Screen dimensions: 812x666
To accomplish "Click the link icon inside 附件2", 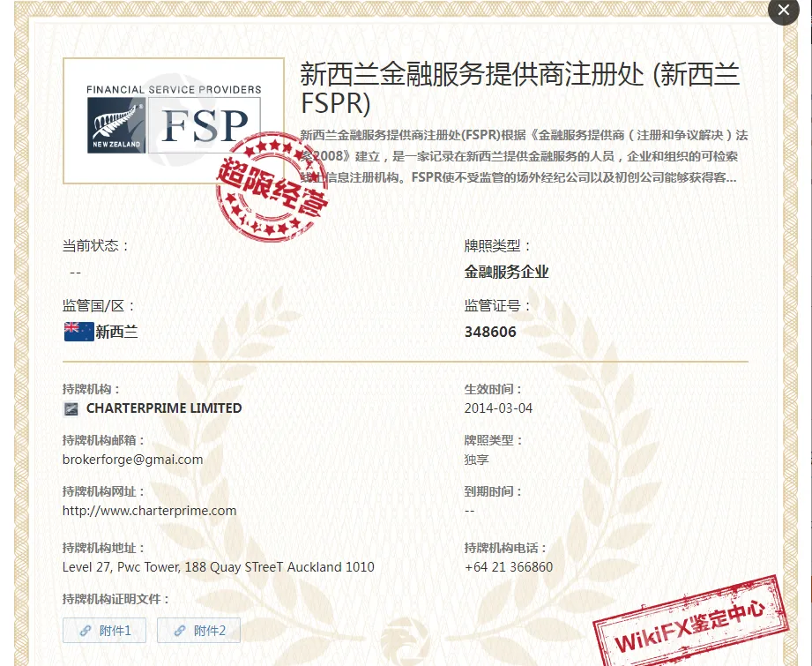I will point(180,631).
